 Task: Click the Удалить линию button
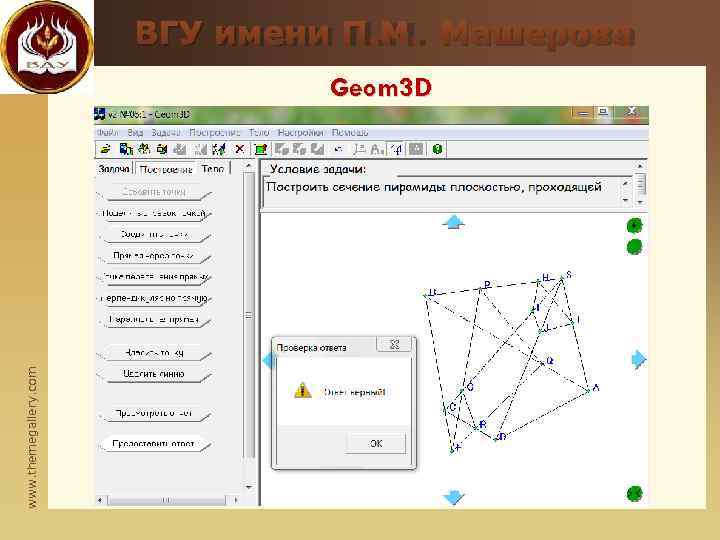tap(153, 374)
